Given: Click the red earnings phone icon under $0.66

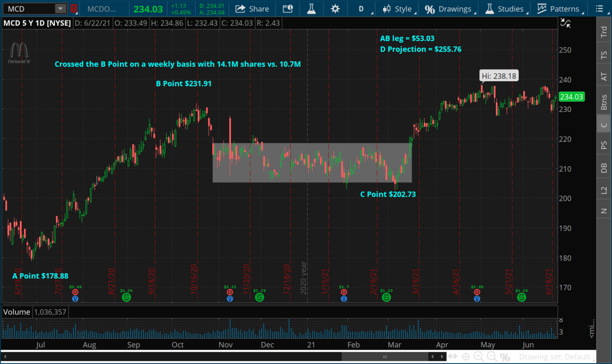Looking at the screenshot, I should click(x=75, y=293).
